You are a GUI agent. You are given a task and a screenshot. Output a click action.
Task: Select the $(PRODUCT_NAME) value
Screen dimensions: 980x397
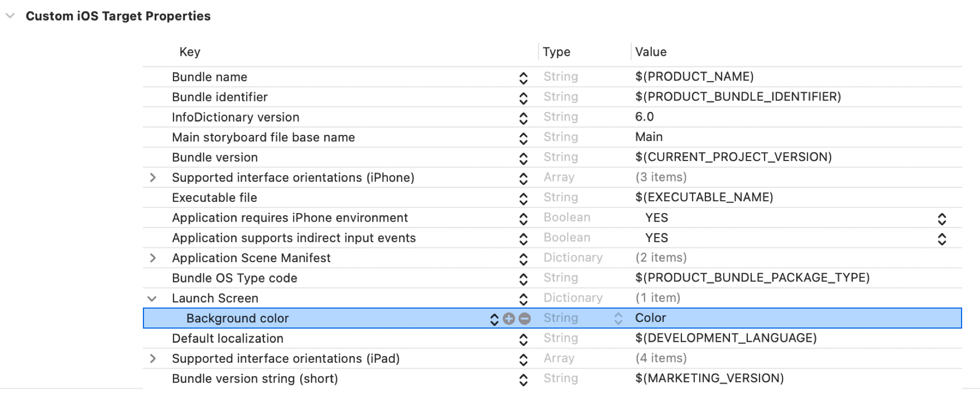pos(694,77)
